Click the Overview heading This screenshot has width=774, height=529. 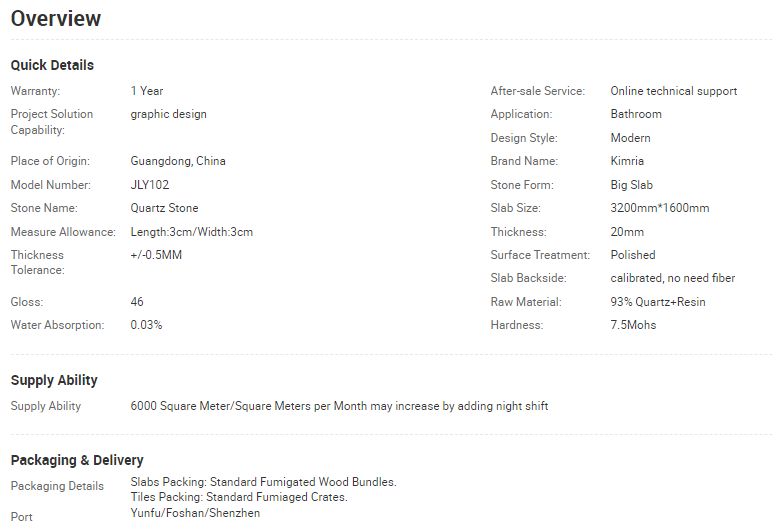pos(56,18)
